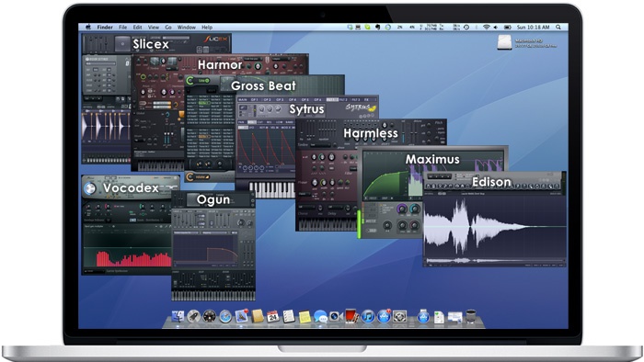The image size is (644, 362).
Task: Open yellow Notes icon in Dock
Action: [x=305, y=316]
